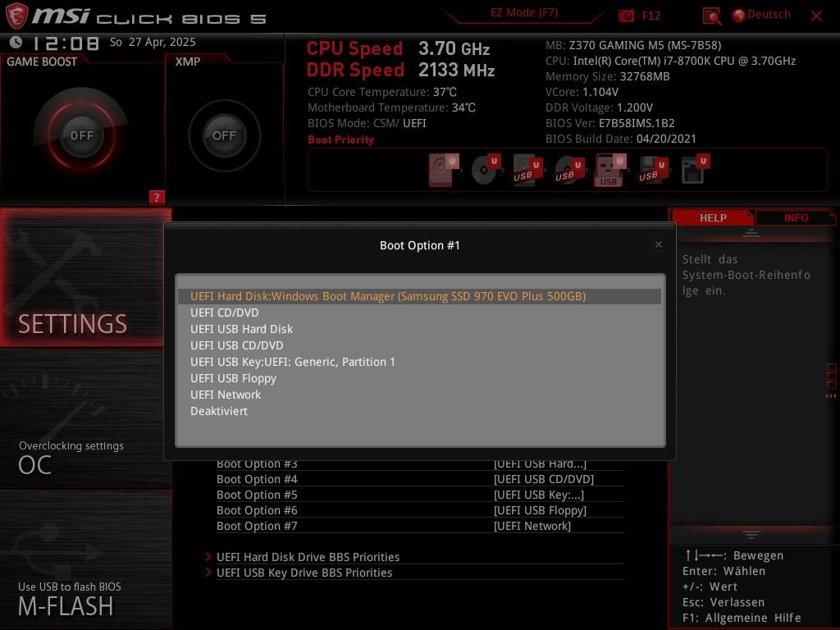
Task: Click the 12:08 time display
Action: 66,43
